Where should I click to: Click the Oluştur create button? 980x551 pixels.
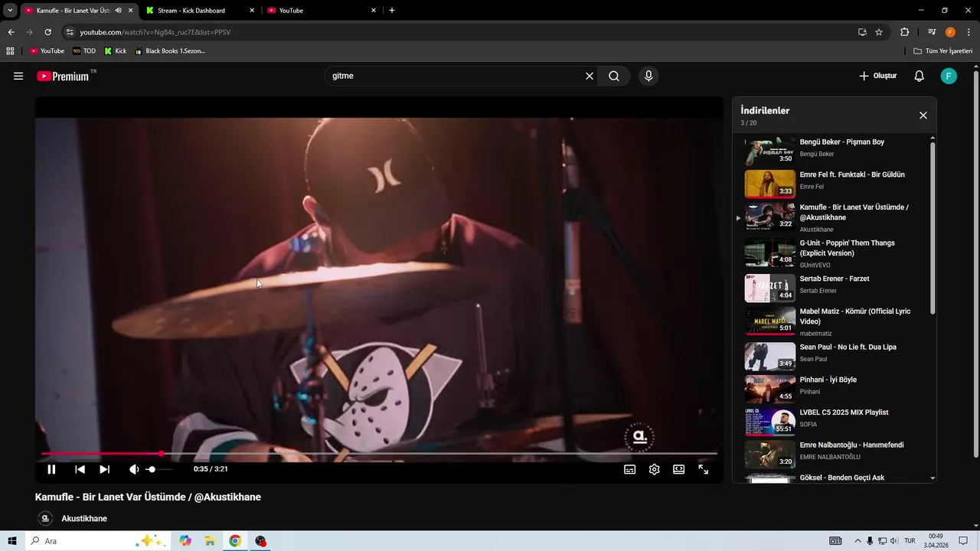877,76
